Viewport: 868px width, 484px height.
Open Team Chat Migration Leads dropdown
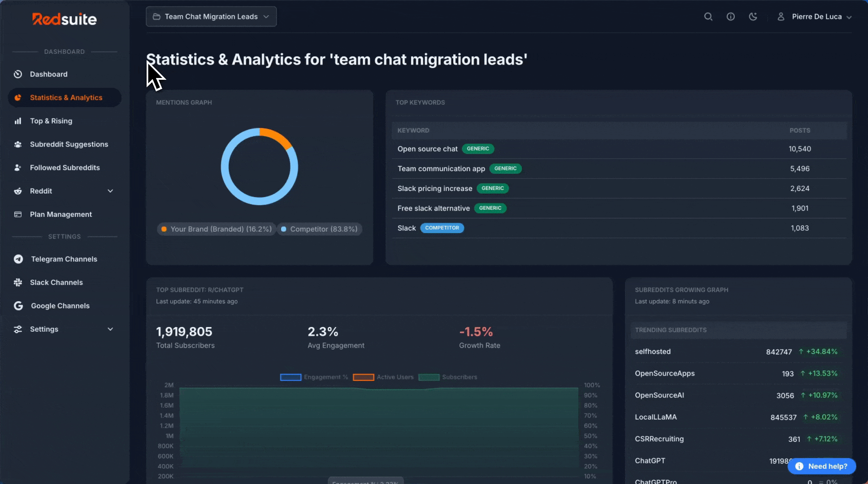point(211,17)
